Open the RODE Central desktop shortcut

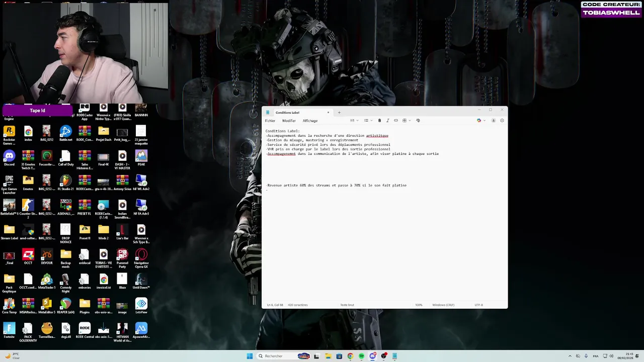click(85, 331)
